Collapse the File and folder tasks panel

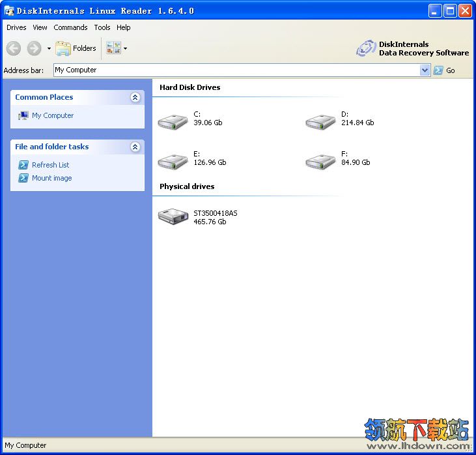pos(135,147)
